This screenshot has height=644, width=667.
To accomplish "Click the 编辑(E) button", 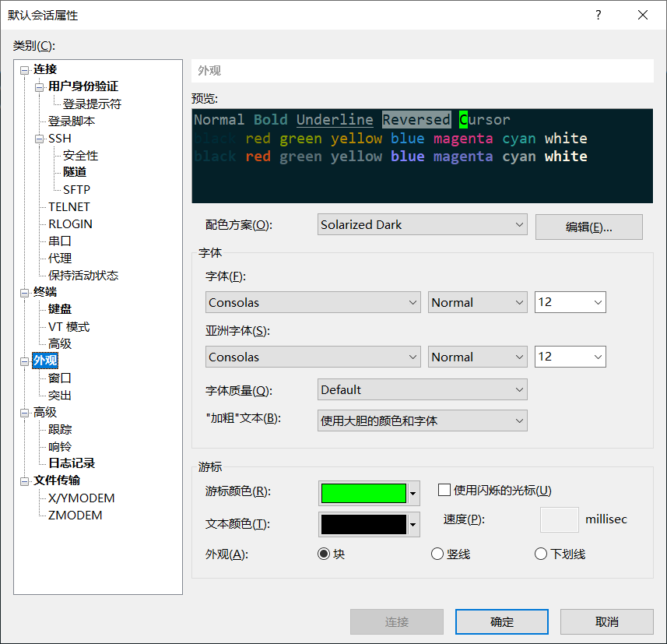I will (588, 227).
